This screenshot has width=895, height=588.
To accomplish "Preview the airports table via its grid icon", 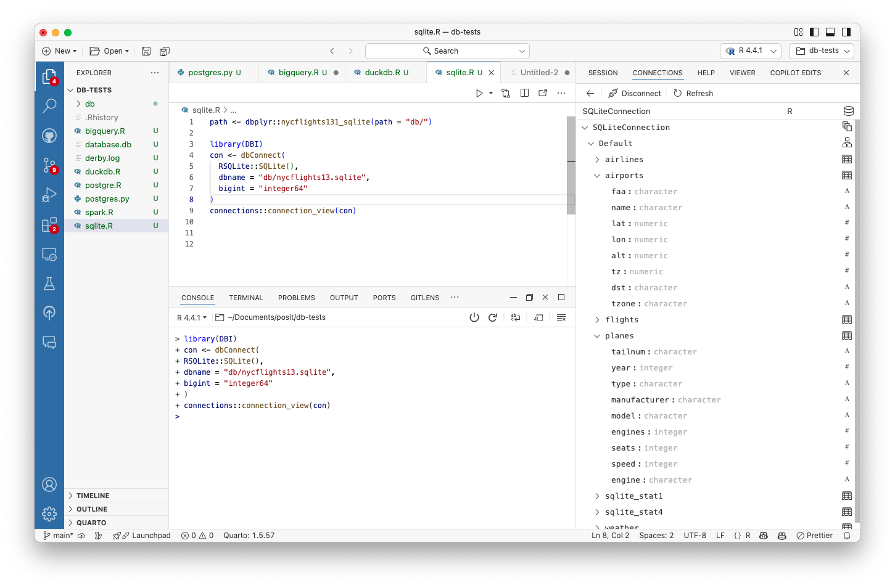I will (x=846, y=175).
